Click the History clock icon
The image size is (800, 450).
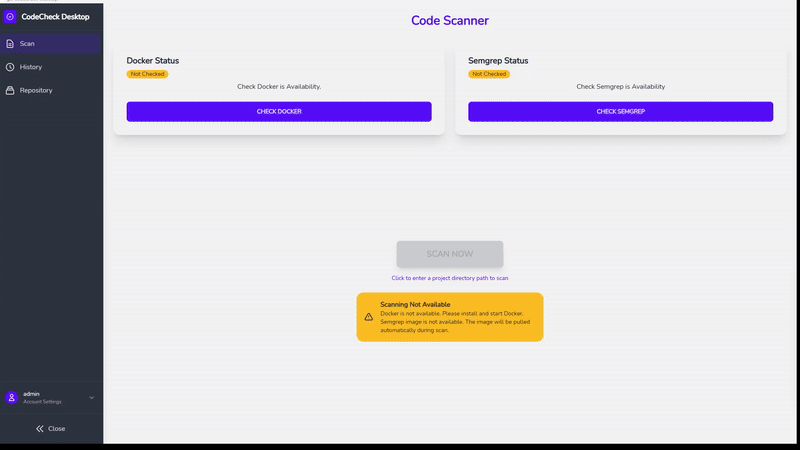click(x=10, y=67)
